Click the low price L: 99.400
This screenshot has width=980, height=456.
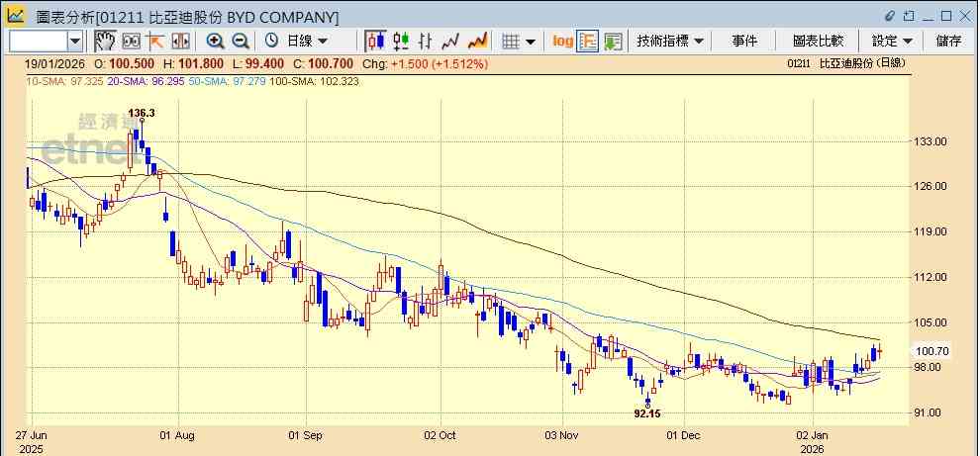pyautogui.click(x=258, y=63)
